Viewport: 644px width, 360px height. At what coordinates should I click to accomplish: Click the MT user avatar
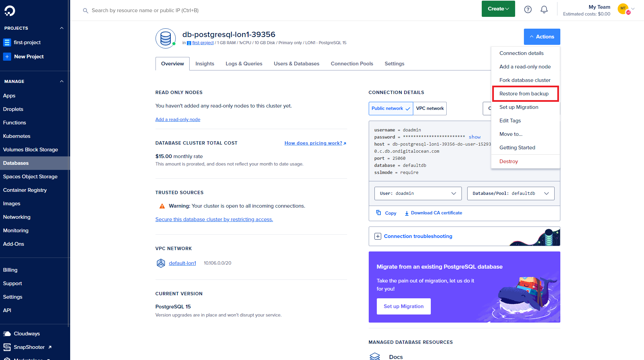[623, 8]
